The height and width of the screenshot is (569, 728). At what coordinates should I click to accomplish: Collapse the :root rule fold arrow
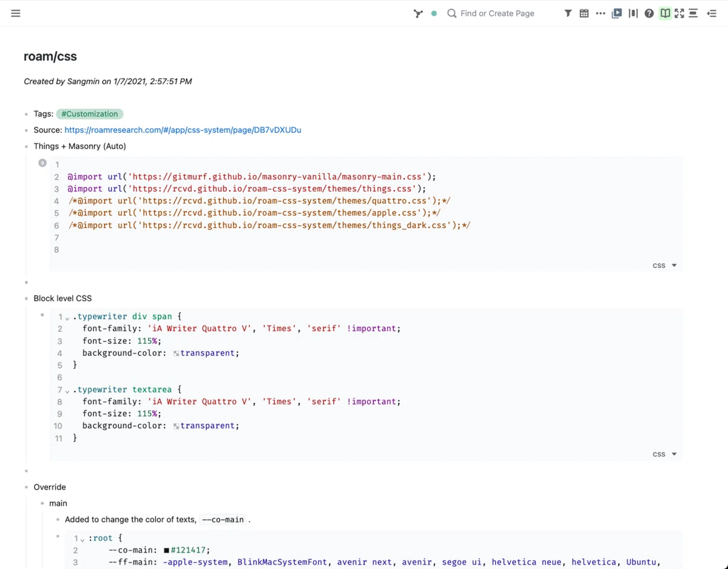tap(83, 539)
